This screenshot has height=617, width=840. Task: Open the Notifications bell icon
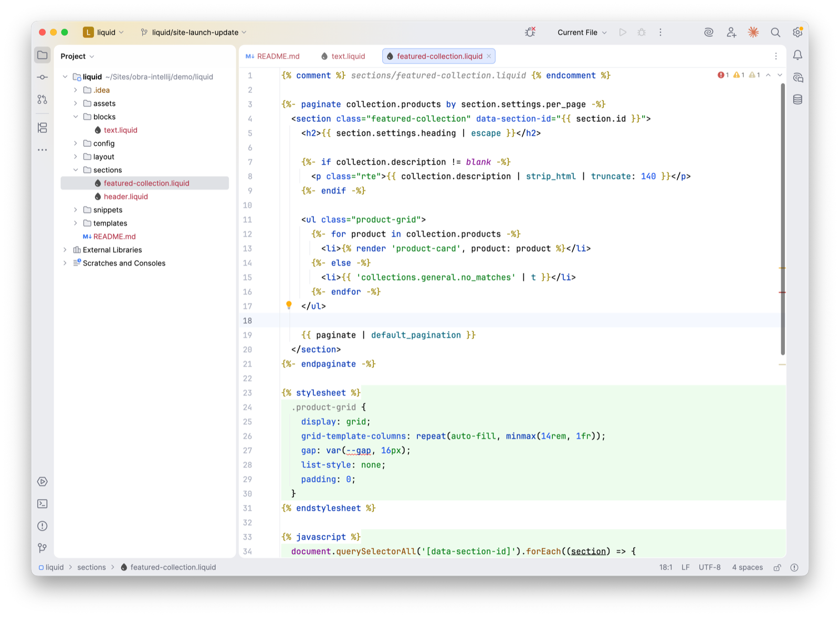point(797,55)
